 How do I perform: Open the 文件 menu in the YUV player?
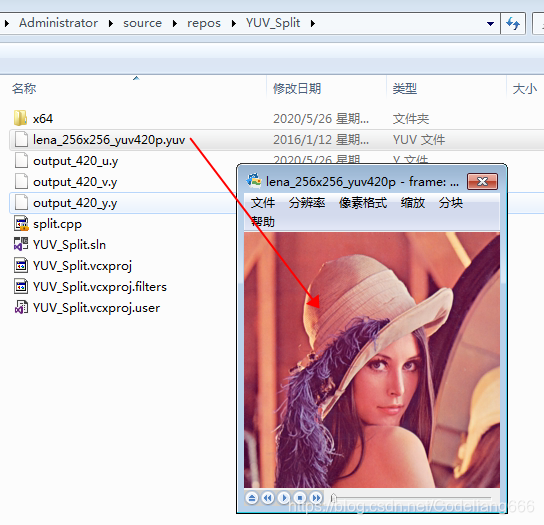pyautogui.click(x=263, y=203)
